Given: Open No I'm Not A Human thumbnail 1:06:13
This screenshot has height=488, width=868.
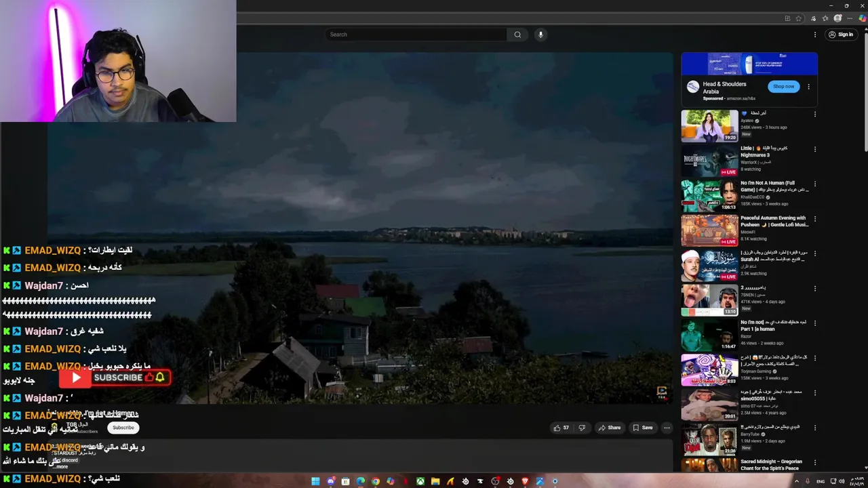Looking at the screenshot, I should pos(709,196).
